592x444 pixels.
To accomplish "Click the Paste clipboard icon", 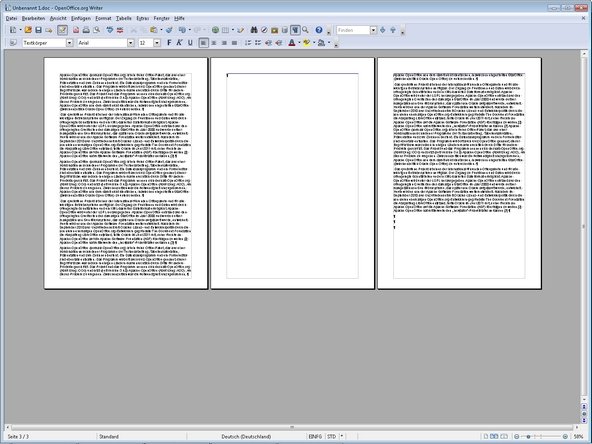I will coord(153,30).
